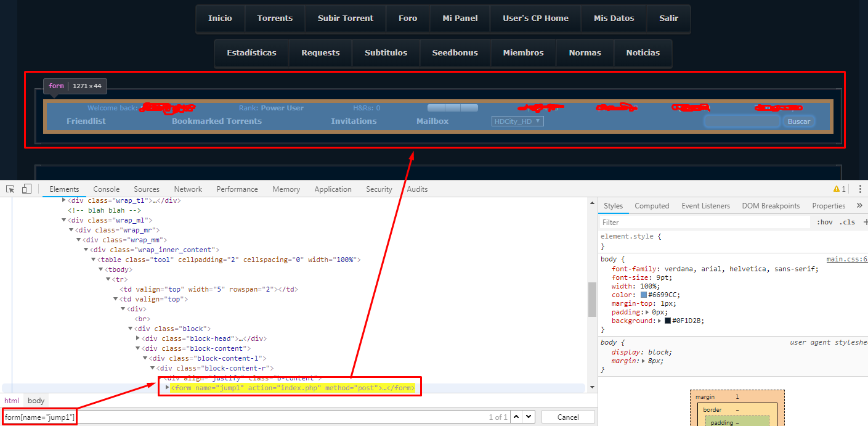The image size is (868, 426).
Task: Activate the element inspector picker icon
Action: [x=10, y=189]
